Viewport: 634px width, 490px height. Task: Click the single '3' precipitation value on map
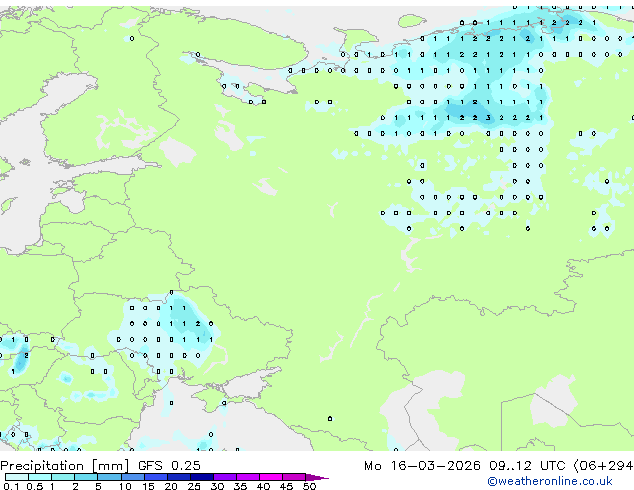pos(488,118)
